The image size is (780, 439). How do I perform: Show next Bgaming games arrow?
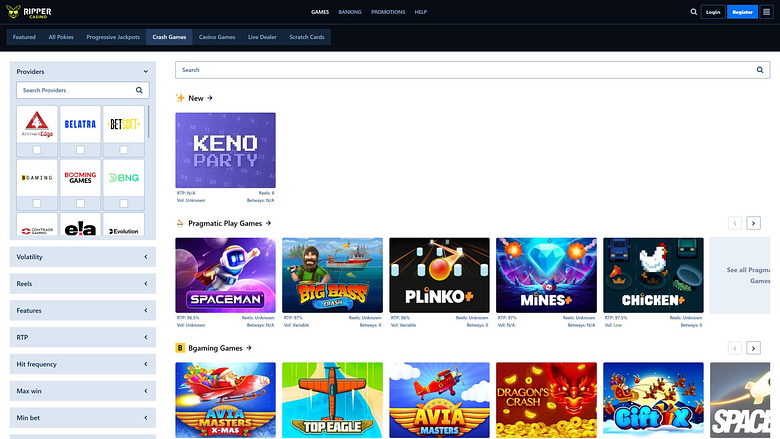pyautogui.click(x=753, y=348)
